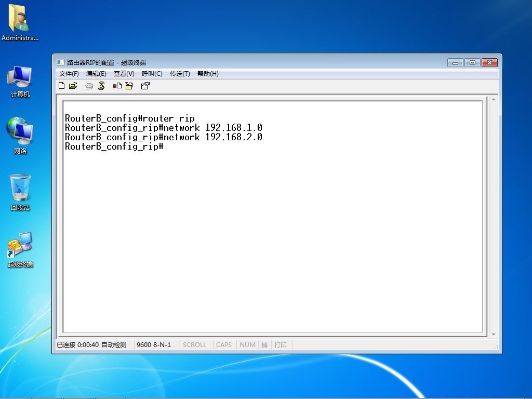
Task: Click the Disconnect toolbar icon
Action: pos(101,86)
